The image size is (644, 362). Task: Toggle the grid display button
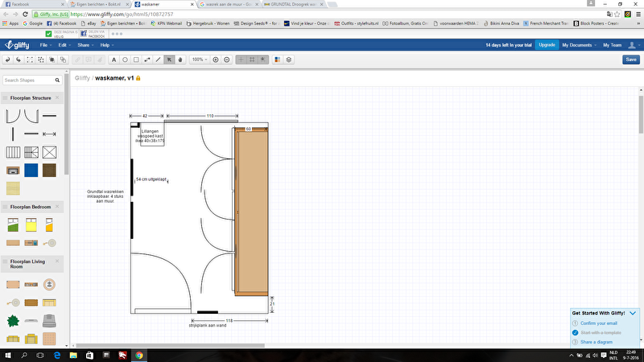pyautogui.click(x=252, y=60)
